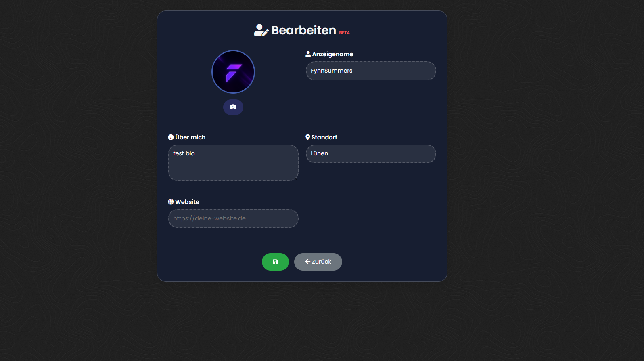Click the left arrow icon in Zurück
The image size is (644, 361).
pyautogui.click(x=307, y=262)
